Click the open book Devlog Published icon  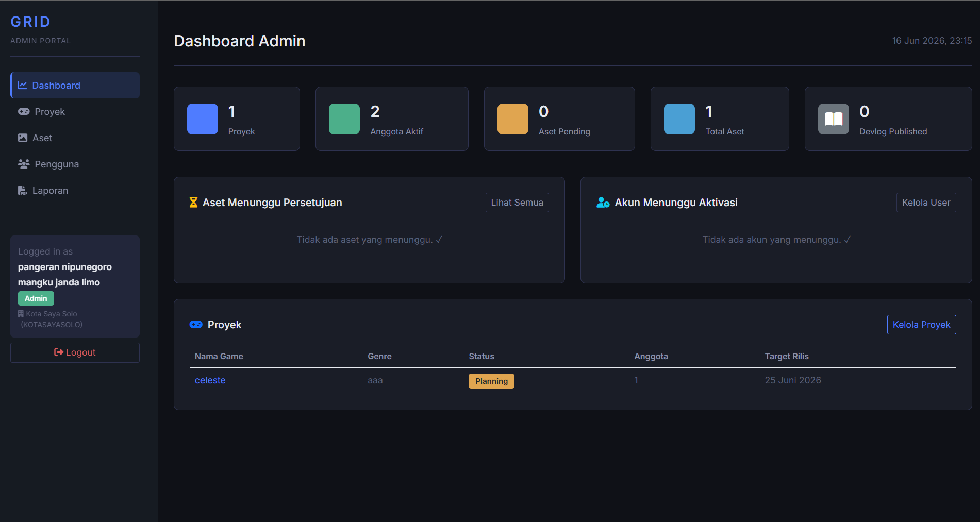(834, 119)
